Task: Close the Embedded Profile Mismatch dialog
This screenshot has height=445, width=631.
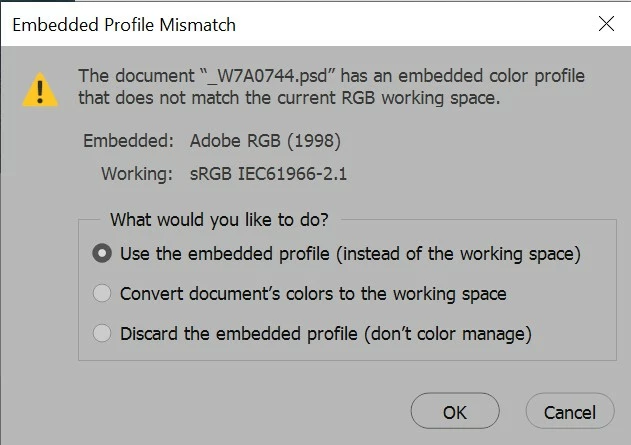Action: (x=606, y=24)
